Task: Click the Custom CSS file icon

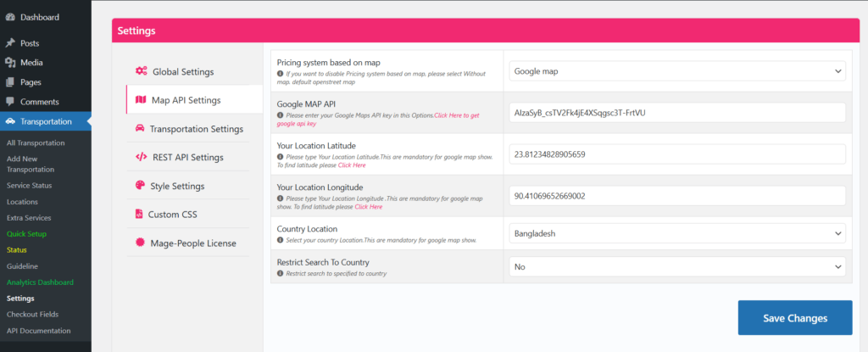Action: coord(138,214)
